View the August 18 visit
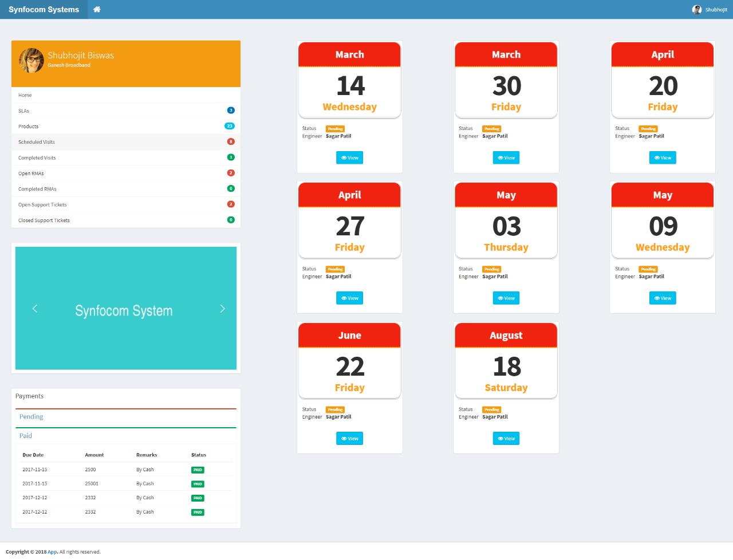Image resolution: width=733 pixels, height=560 pixels. [506, 439]
